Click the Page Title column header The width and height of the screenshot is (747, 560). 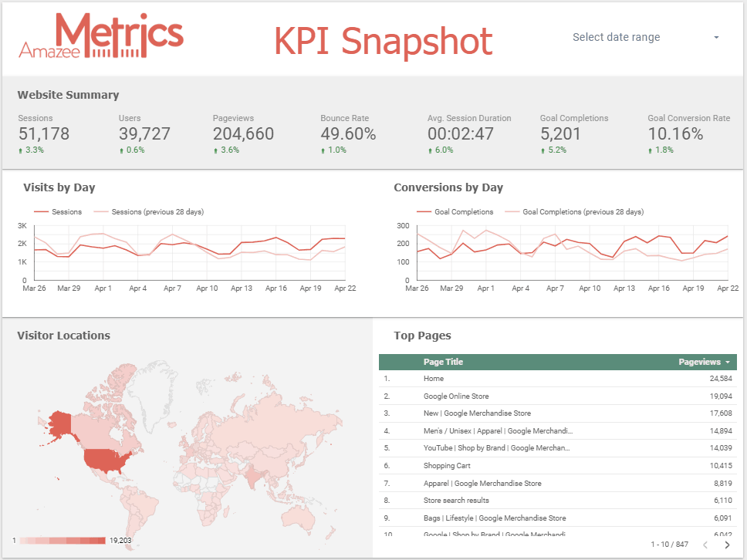[443, 362]
